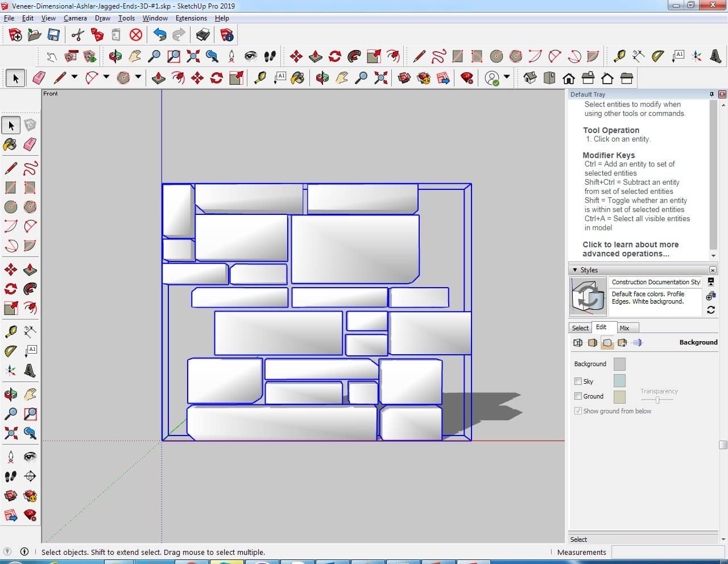Open the Extensions menu

click(191, 18)
